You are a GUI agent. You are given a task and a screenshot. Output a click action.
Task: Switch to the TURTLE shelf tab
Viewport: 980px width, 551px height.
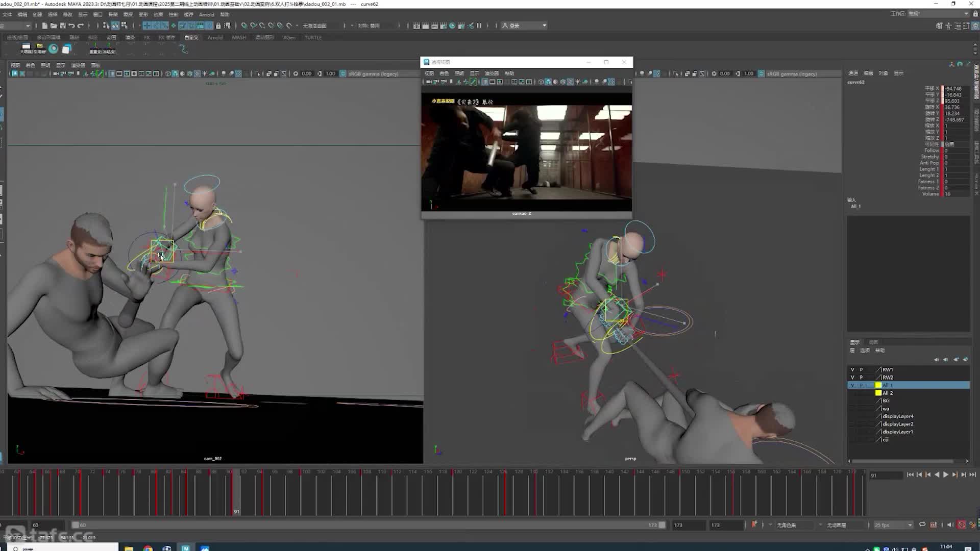(313, 37)
